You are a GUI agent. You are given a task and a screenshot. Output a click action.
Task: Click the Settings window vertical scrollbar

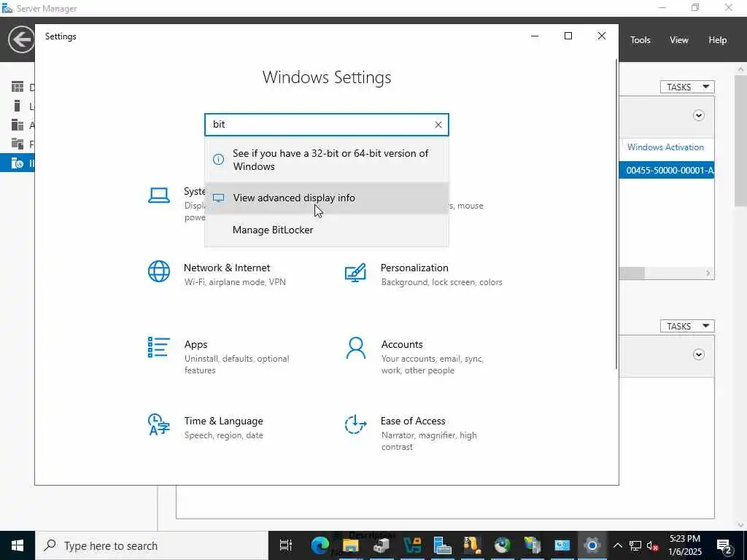click(617, 214)
